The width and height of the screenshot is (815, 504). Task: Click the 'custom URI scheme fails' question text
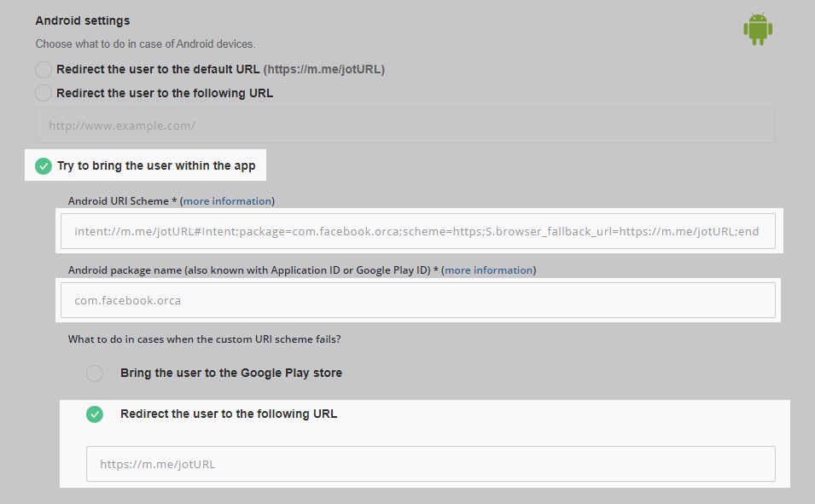(x=204, y=339)
